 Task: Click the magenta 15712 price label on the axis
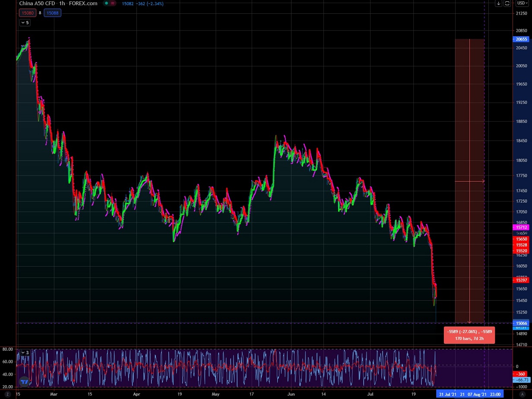521,227
